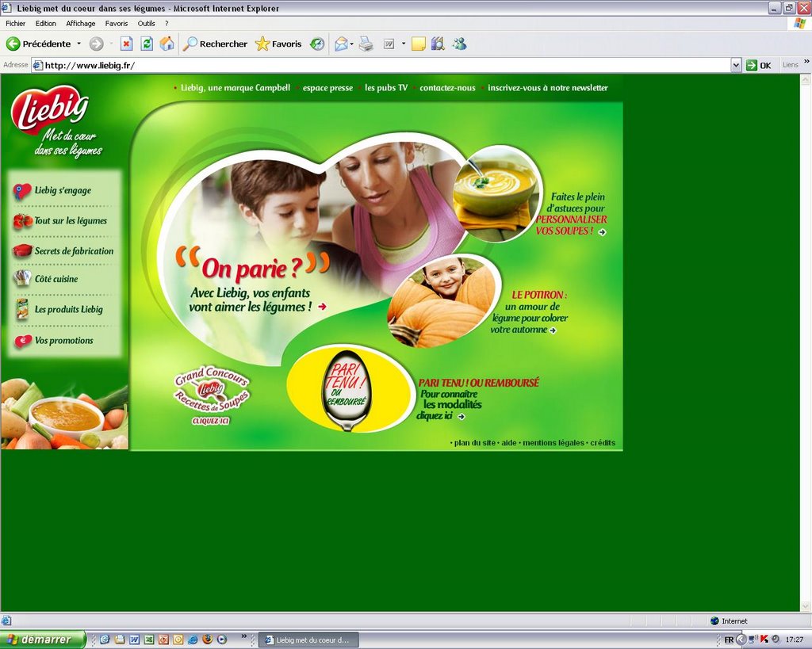Click the pumpkin girl thumbnail
Screen dimensions: 812x649
click(444, 301)
